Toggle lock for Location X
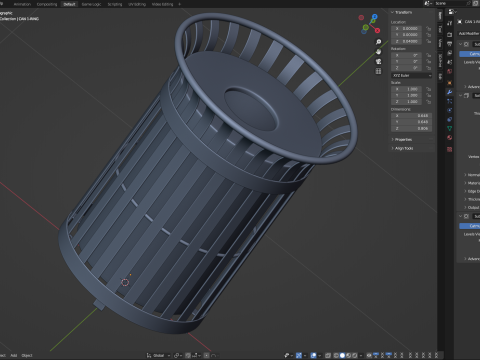This screenshot has height=360, width=480. 428,29
